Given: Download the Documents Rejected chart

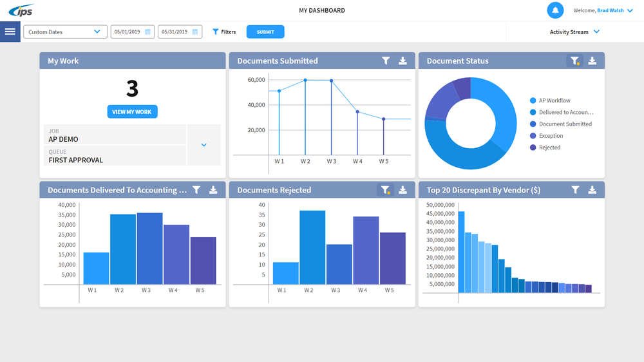Looking at the screenshot, I should coord(403,190).
